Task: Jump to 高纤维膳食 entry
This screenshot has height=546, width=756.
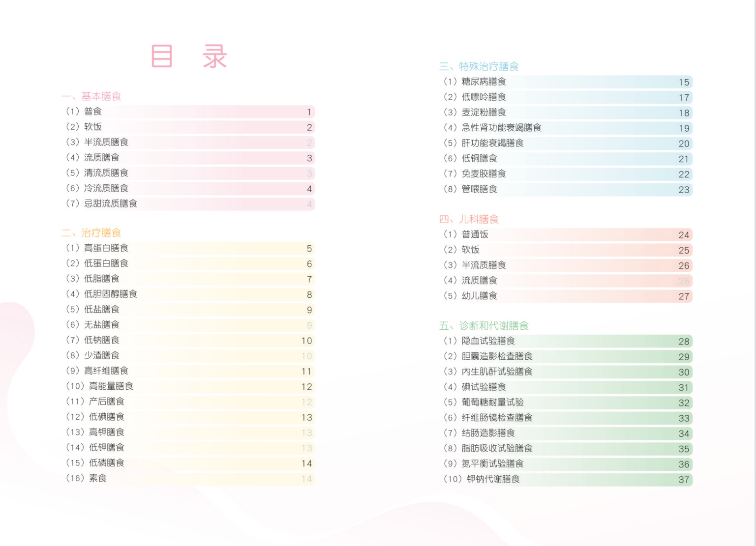Action: pyautogui.click(x=106, y=371)
